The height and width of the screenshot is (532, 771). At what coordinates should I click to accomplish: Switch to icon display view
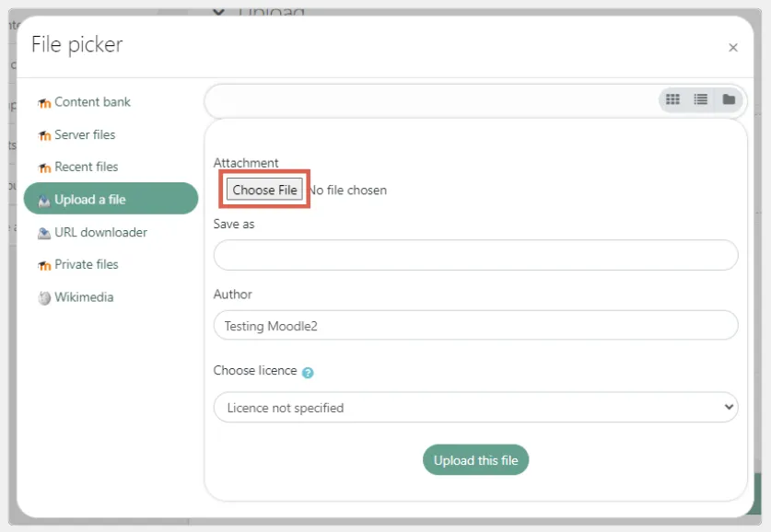pyautogui.click(x=672, y=98)
